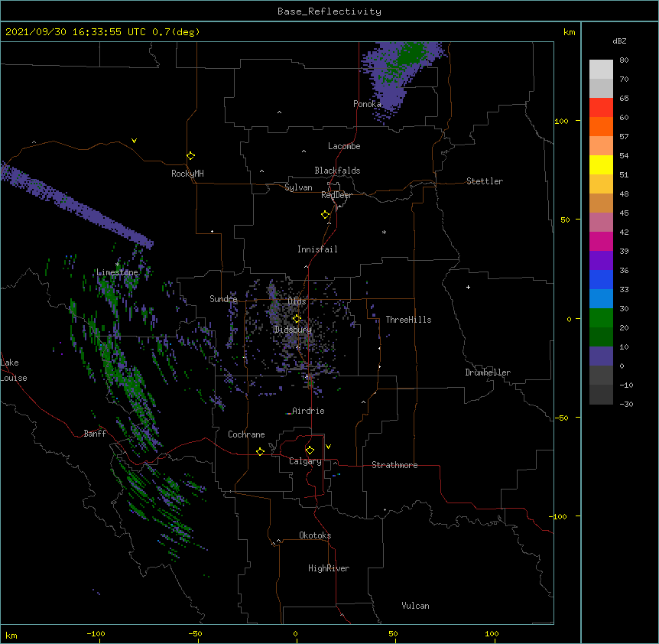Screen dimensions: 659x644
Task: Click the Sundre label
Action: click(x=223, y=299)
